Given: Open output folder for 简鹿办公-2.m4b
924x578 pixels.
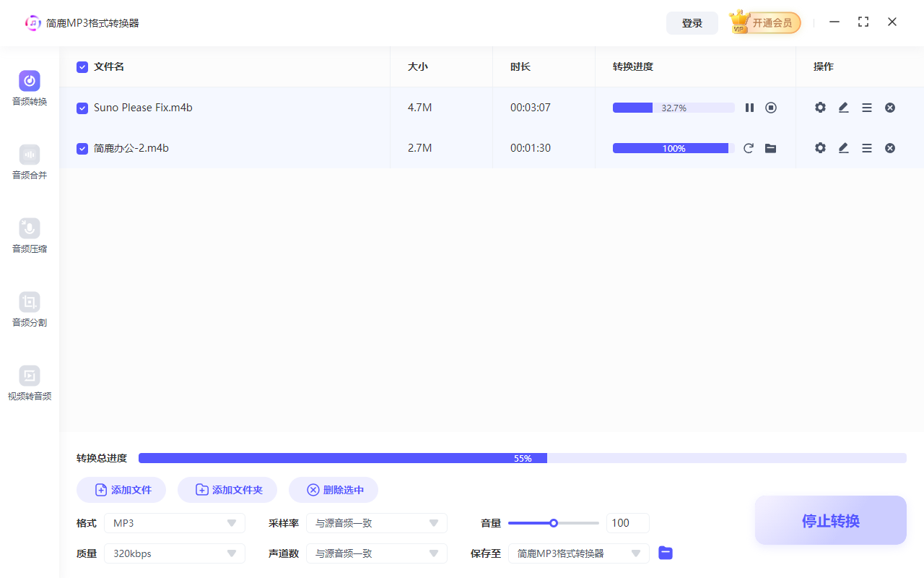Looking at the screenshot, I should point(770,147).
